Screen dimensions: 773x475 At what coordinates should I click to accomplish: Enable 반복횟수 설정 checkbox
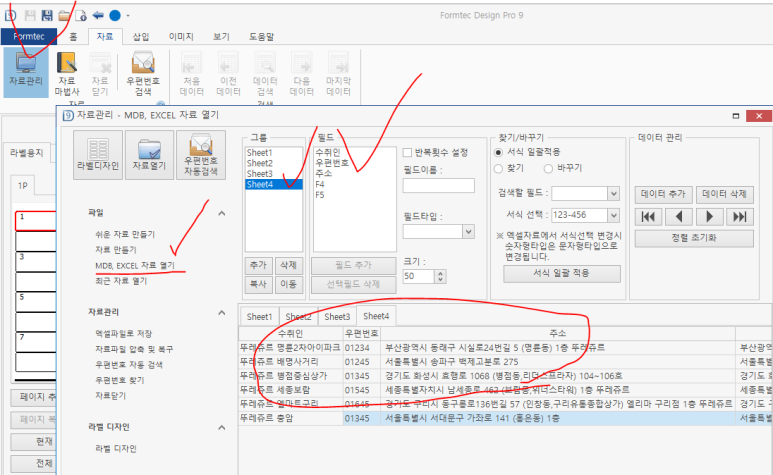[x=407, y=152]
